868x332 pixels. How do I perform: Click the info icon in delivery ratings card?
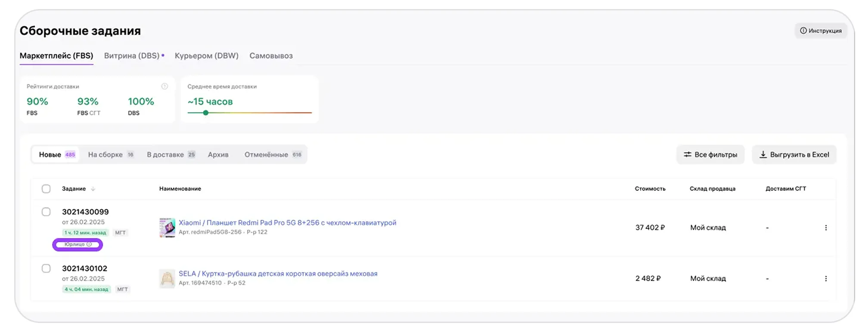pos(164,87)
